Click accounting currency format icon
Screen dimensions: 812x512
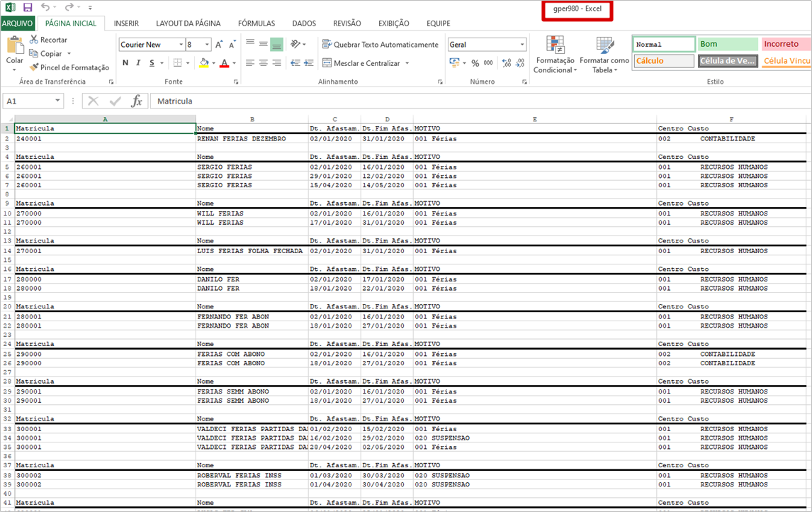pos(455,62)
